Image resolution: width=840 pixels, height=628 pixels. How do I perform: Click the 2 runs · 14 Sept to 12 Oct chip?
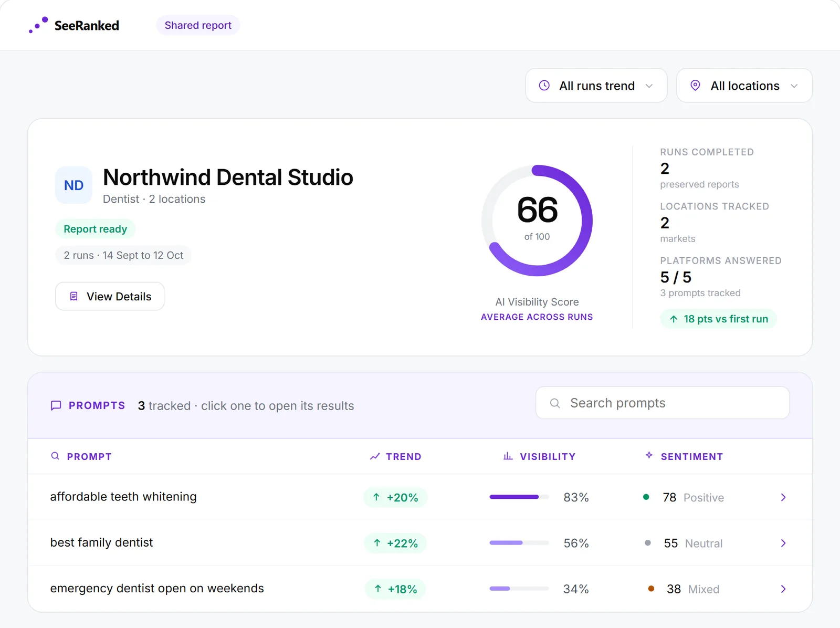123,255
